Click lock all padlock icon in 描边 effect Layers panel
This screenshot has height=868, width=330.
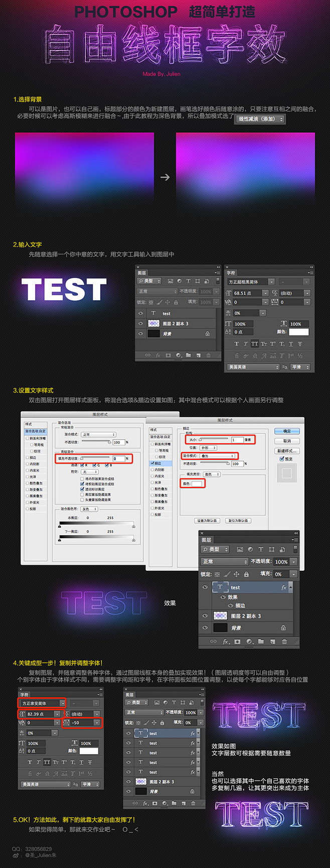click(x=246, y=574)
